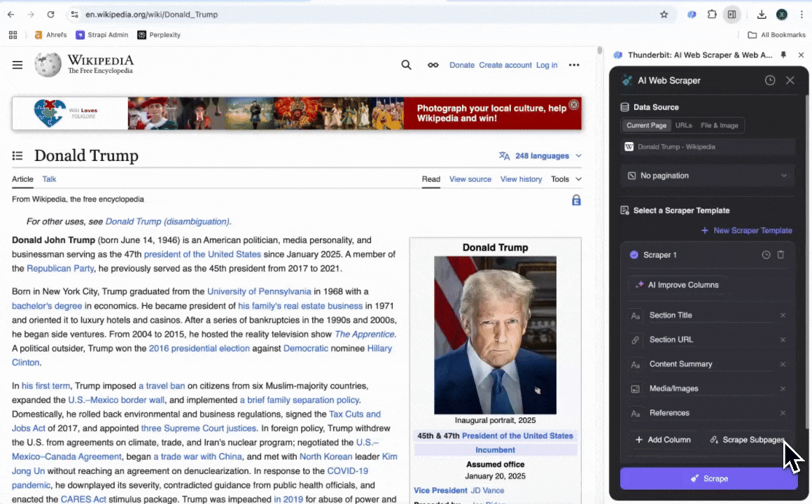
Task: Switch data source to URLs
Action: 683,125
